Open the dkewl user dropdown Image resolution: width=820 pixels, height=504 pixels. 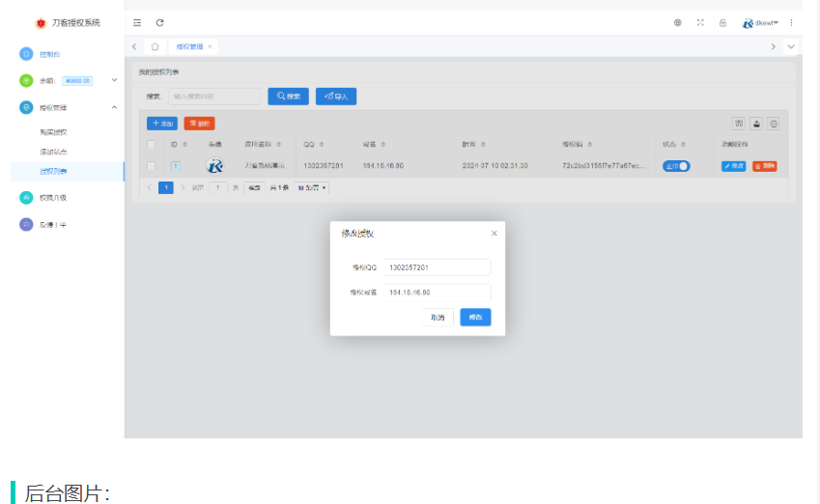[761, 22]
